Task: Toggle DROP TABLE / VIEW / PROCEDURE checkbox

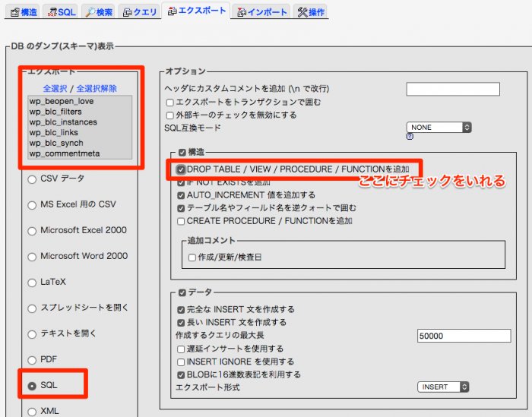Action: pos(181,169)
